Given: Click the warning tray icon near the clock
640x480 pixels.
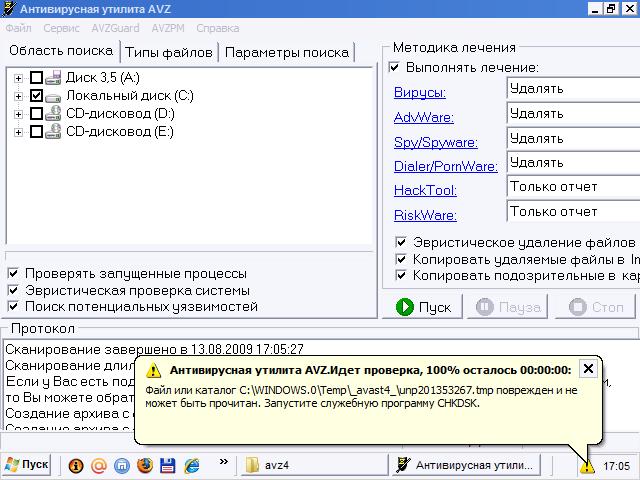Looking at the screenshot, I should pyautogui.click(x=587, y=466).
